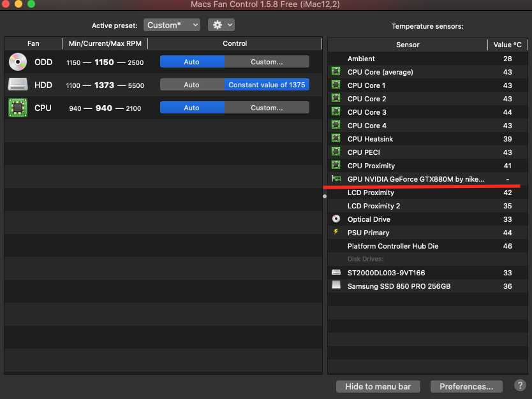532x399 pixels.
Task: Click the ST2000DL003-9VT166 drive icon
Action: 336,272
